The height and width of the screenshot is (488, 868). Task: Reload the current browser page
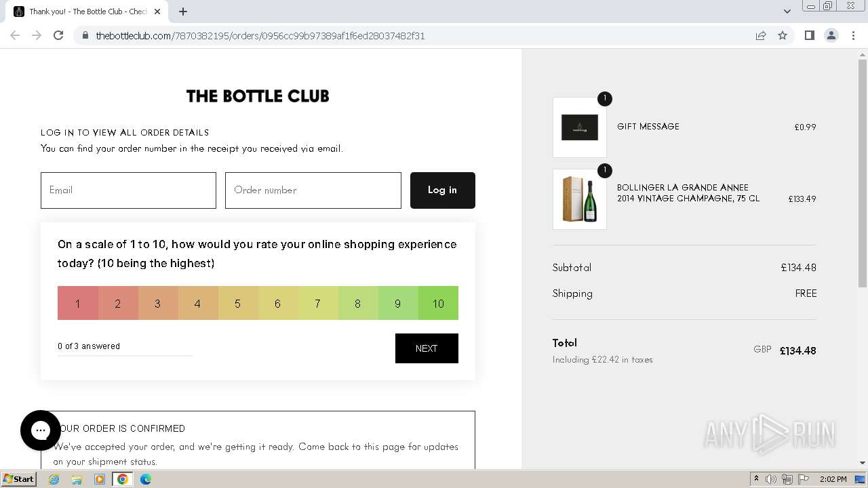[x=58, y=35]
